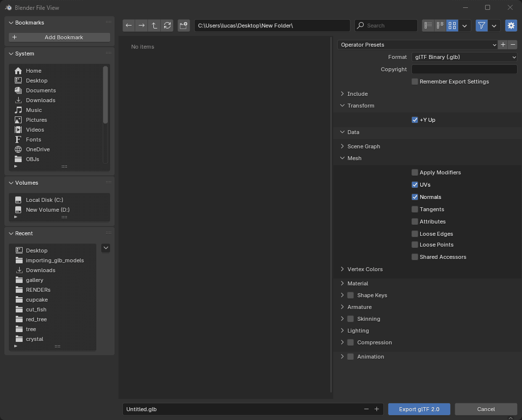Switch to horizontal list display mode
The width and height of the screenshot is (522, 420).
[439, 26]
